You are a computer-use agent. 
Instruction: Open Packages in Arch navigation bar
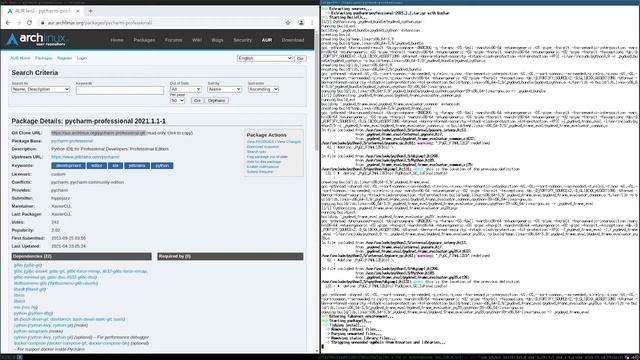[x=144, y=40]
